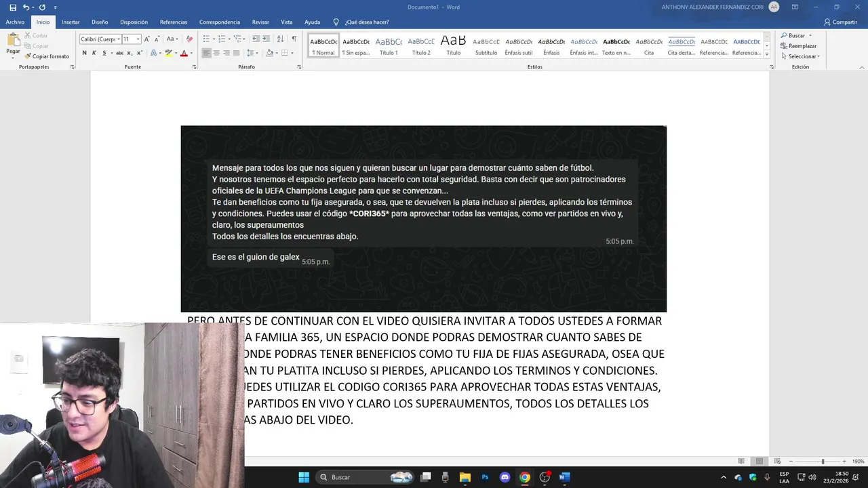
Task: Align text to the right
Action: pyautogui.click(x=226, y=53)
